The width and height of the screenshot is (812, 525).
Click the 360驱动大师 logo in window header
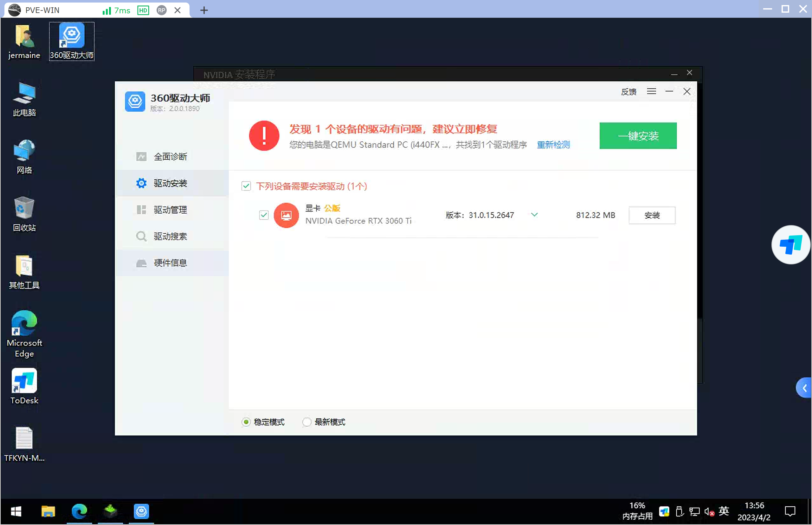[x=135, y=101]
